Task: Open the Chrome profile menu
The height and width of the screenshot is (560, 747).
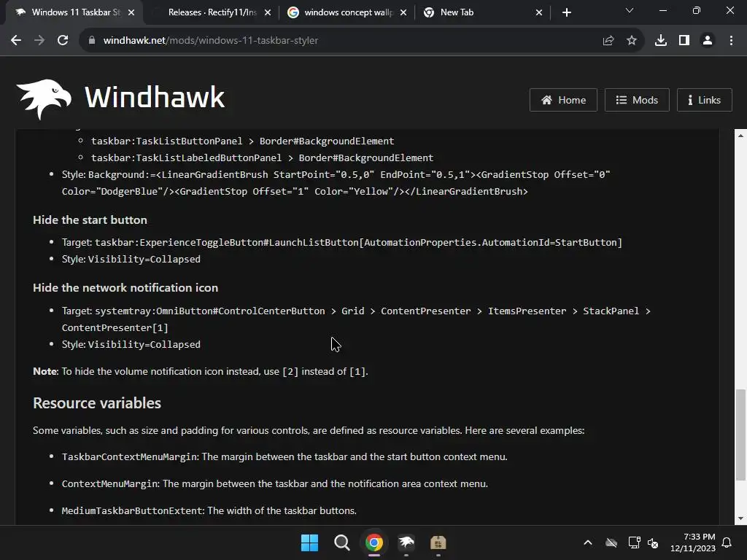Action: pyautogui.click(x=707, y=41)
